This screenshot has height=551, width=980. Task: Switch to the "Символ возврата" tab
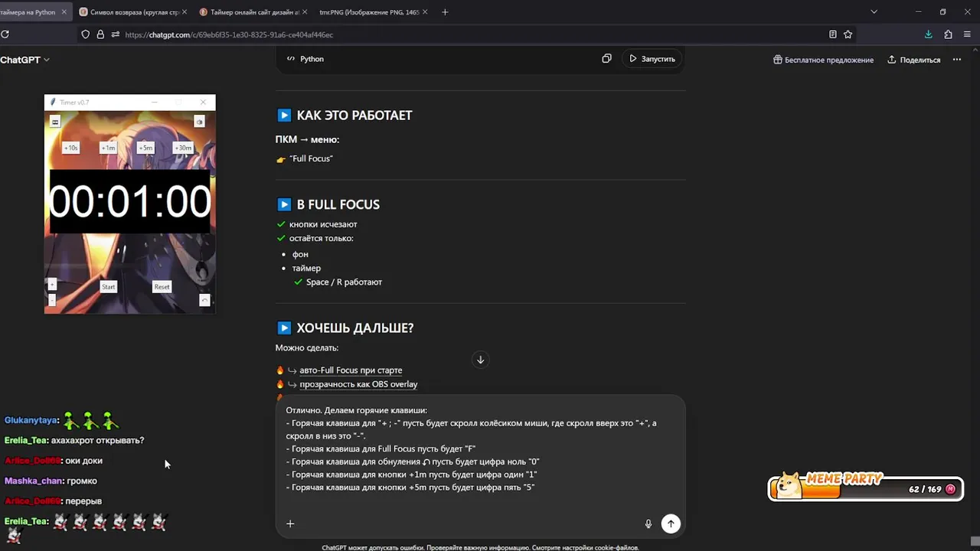click(132, 12)
